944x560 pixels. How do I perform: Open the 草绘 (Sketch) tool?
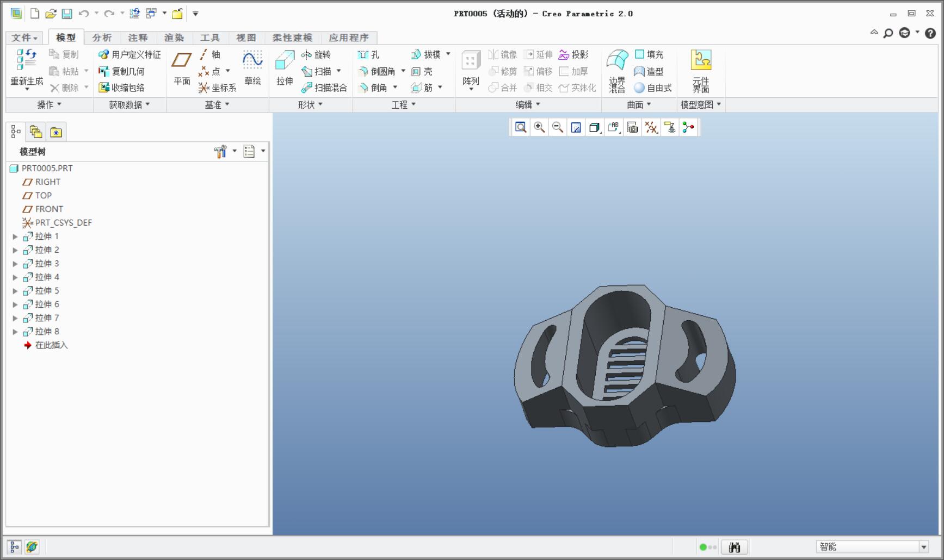(x=252, y=67)
